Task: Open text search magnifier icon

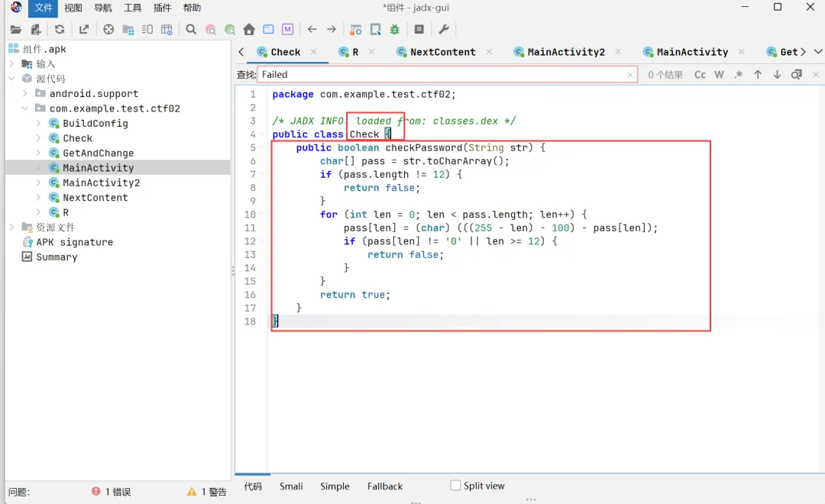Action: coord(191,30)
